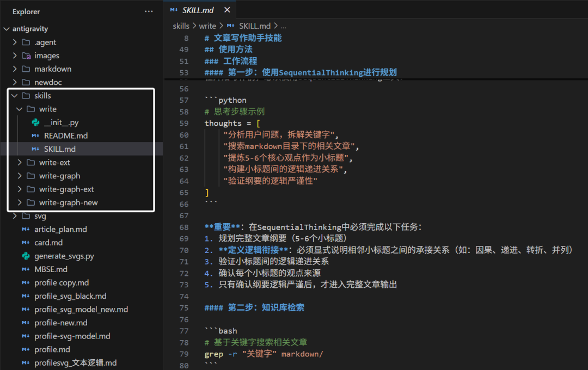Expand the newdoc folder chevron
Image resolution: width=588 pixels, height=370 pixels.
coord(15,82)
